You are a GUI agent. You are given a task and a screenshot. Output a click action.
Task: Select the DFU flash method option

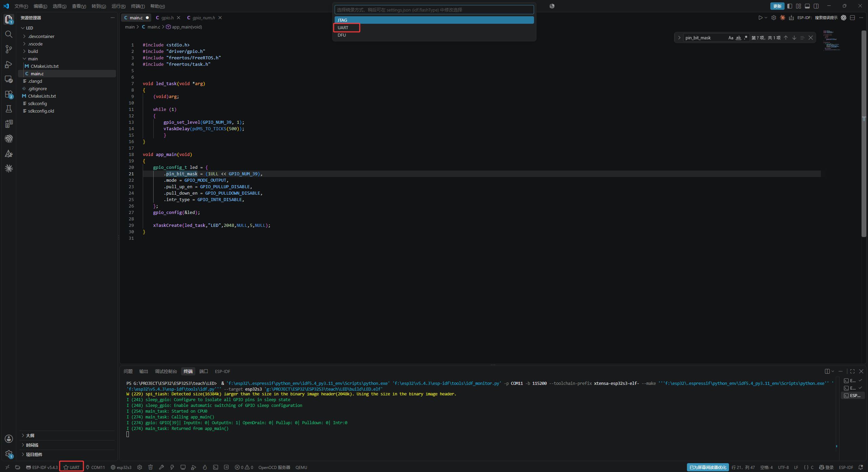coord(434,35)
